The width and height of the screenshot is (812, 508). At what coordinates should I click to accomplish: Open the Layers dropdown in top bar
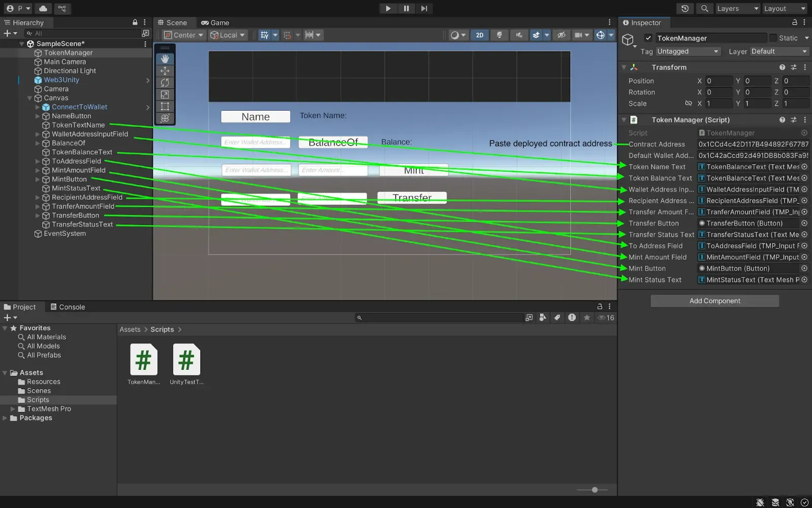(x=737, y=9)
